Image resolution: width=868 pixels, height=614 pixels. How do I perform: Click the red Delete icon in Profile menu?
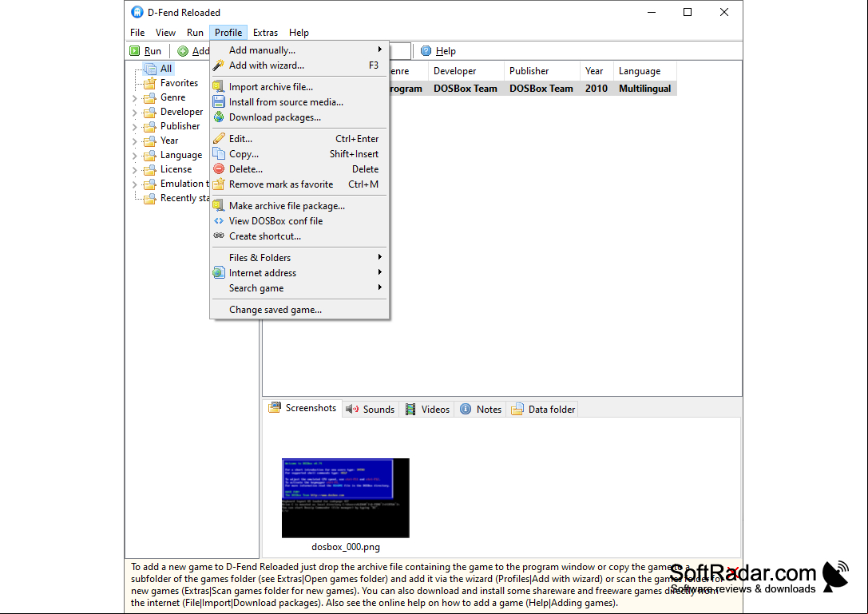pyautogui.click(x=220, y=168)
